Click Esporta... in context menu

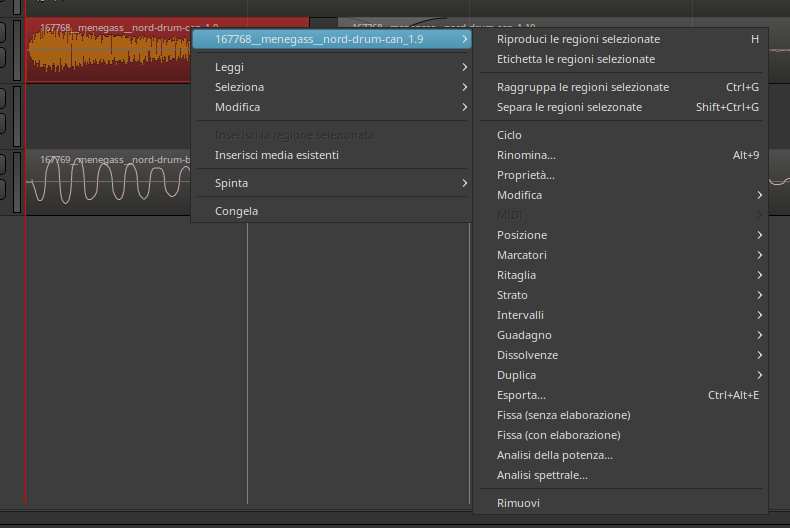(x=521, y=395)
